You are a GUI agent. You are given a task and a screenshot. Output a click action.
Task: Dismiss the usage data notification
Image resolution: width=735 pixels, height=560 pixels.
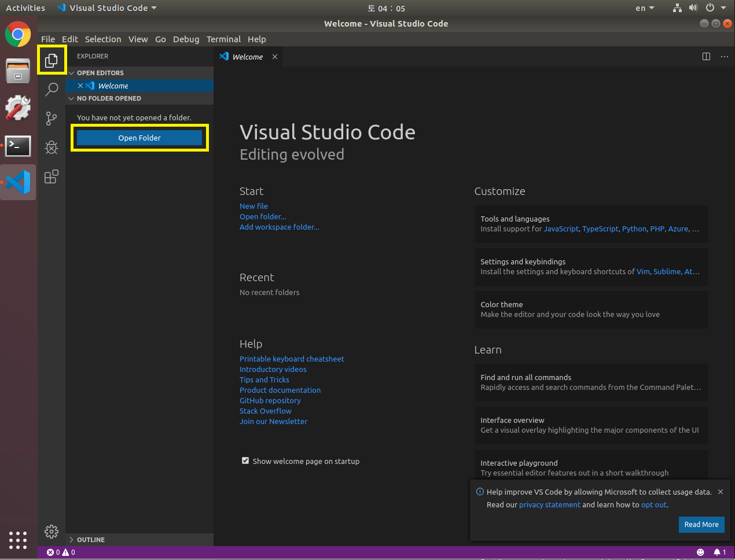tap(721, 492)
